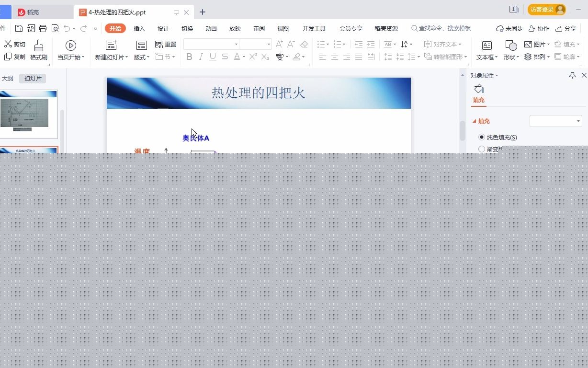Click 访客登录 guest login button
The image size is (588, 368).
(546, 10)
